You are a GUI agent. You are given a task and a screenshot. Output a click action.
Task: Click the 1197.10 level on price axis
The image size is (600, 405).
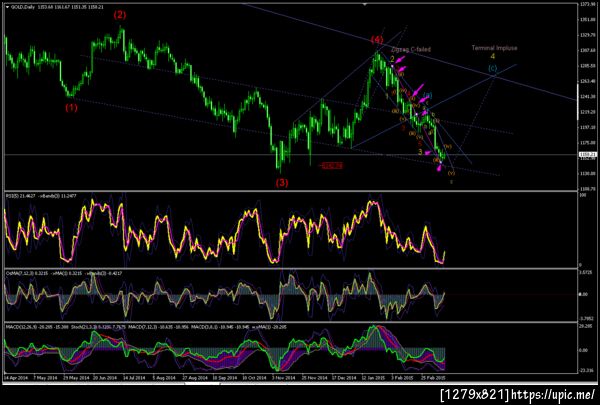(587, 127)
